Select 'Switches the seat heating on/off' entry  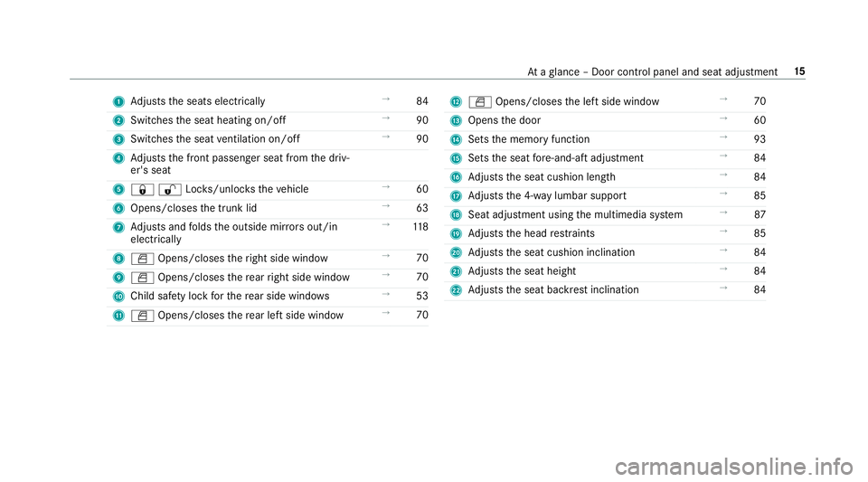point(208,120)
